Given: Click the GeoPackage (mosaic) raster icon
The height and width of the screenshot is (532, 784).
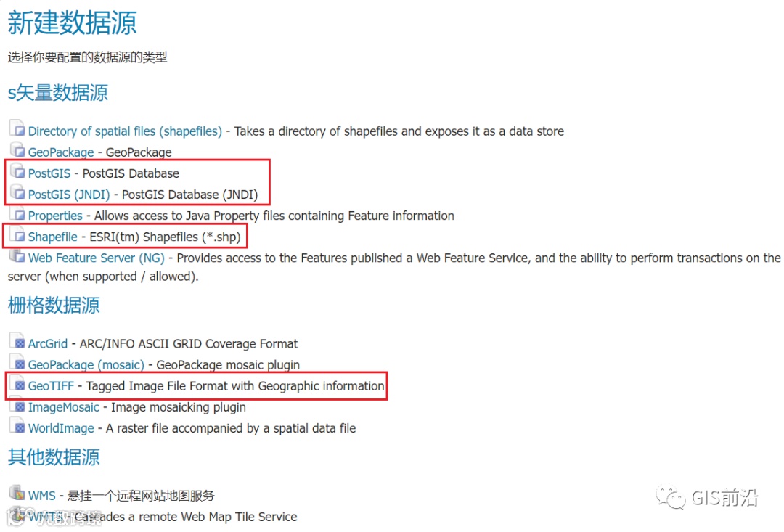Looking at the screenshot, I should click(x=17, y=362).
